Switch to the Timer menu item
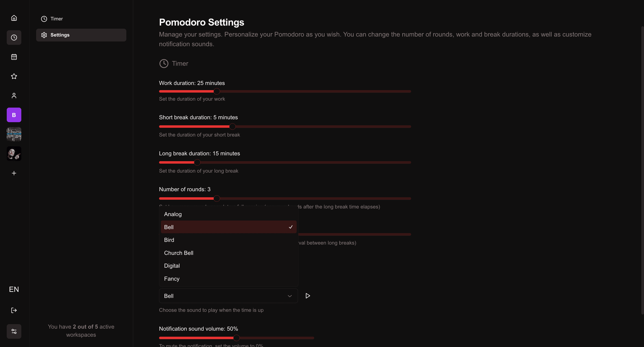 pyautogui.click(x=57, y=19)
